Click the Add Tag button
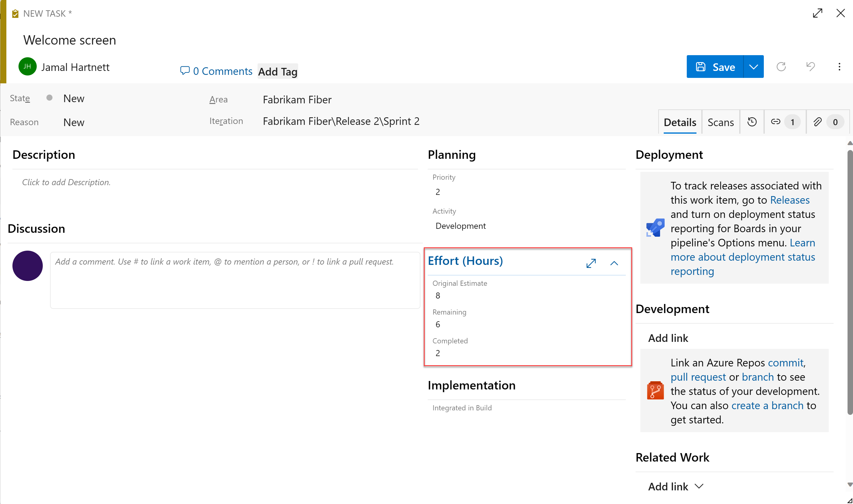Image resolution: width=853 pixels, height=504 pixels. click(278, 72)
